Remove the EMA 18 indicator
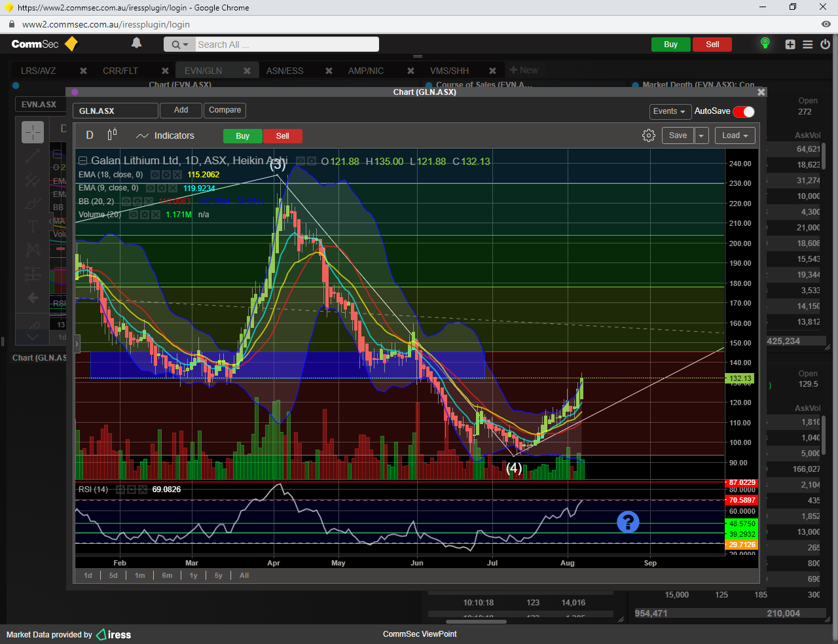Viewport: 838px width, 644px height. tap(177, 175)
